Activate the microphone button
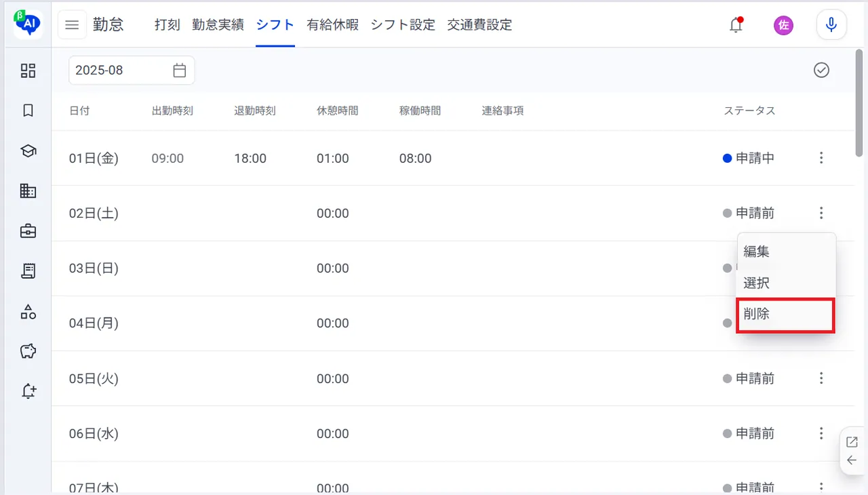 [x=831, y=25]
